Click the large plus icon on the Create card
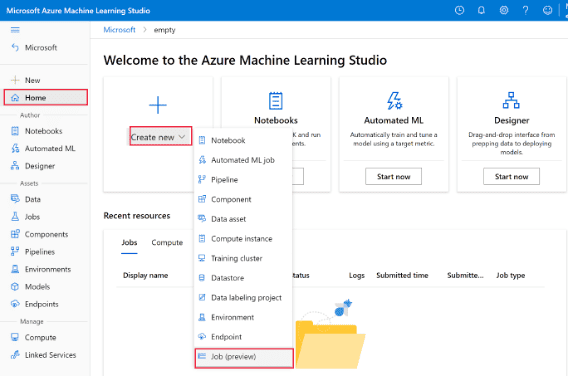The image size is (568, 376). (158, 105)
